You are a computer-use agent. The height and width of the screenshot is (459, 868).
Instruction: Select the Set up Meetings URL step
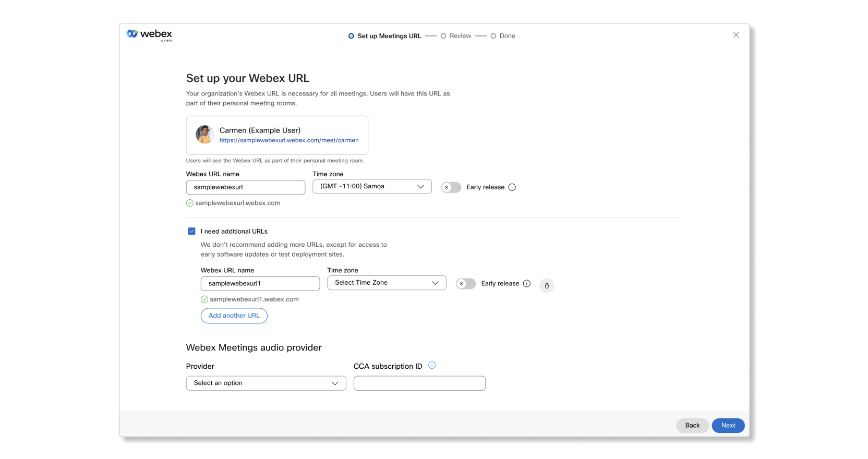[x=384, y=36]
